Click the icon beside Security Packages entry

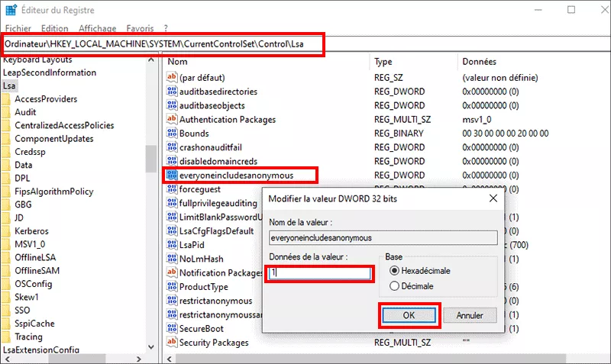tap(171, 343)
